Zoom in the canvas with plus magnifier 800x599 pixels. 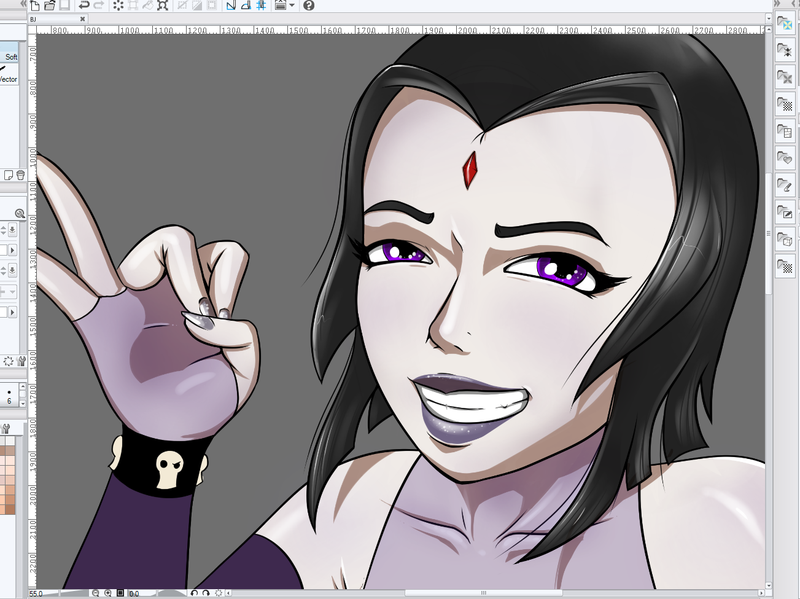(108, 593)
